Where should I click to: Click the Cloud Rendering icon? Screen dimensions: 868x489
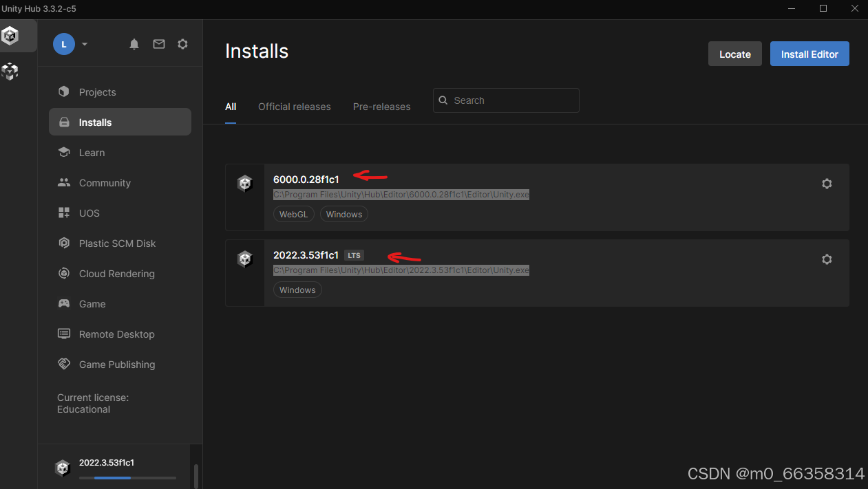(x=64, y=274)
